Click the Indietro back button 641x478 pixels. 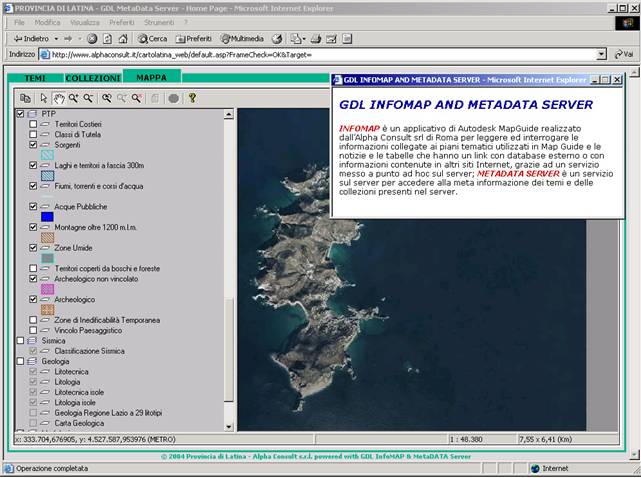point(31,39)
